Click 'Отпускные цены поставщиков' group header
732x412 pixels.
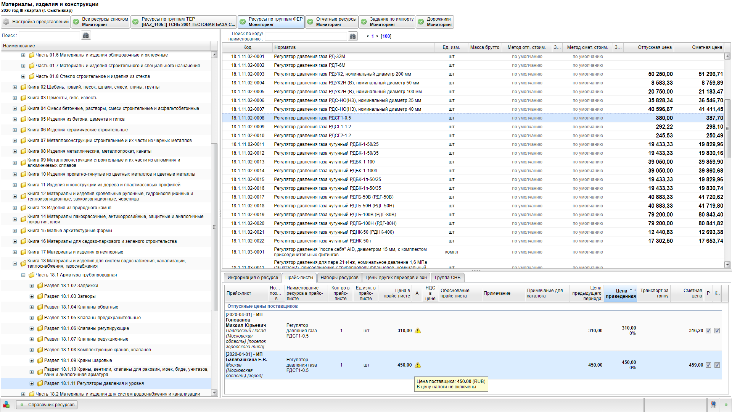[262, 307]
